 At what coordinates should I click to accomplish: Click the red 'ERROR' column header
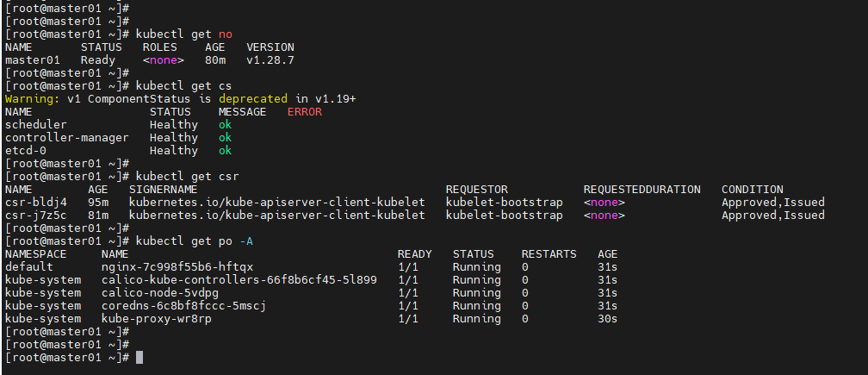tap(305, 112)
